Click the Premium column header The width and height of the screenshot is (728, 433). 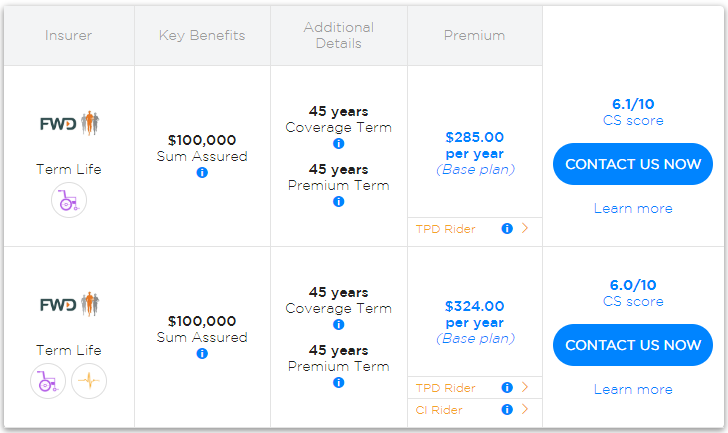pyautogui.click(x=474, y=35)
